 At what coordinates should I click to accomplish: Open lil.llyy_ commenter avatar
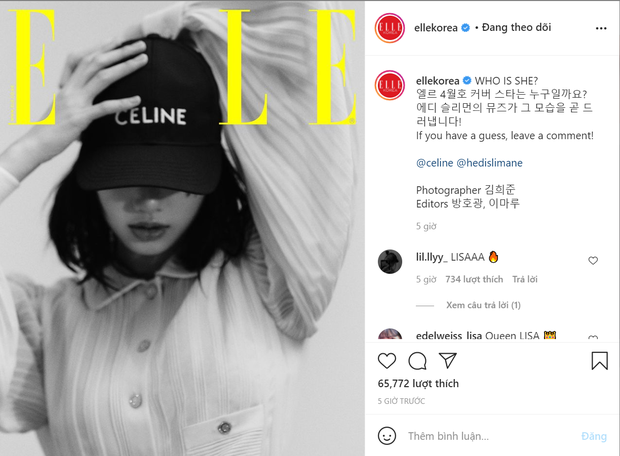coord(390,261)
